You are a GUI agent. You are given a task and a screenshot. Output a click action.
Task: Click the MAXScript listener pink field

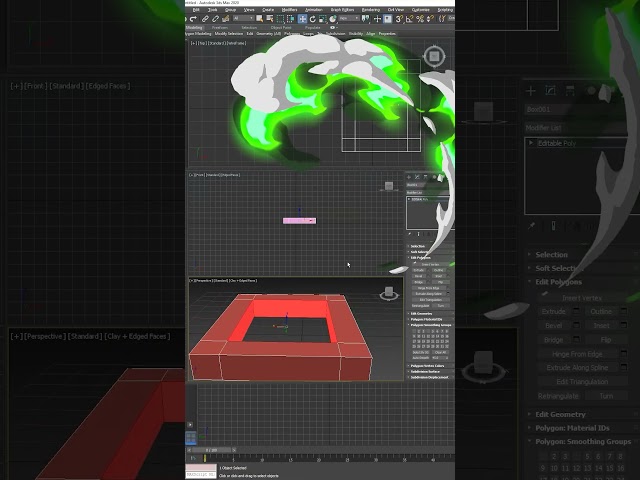coord(201,468)
